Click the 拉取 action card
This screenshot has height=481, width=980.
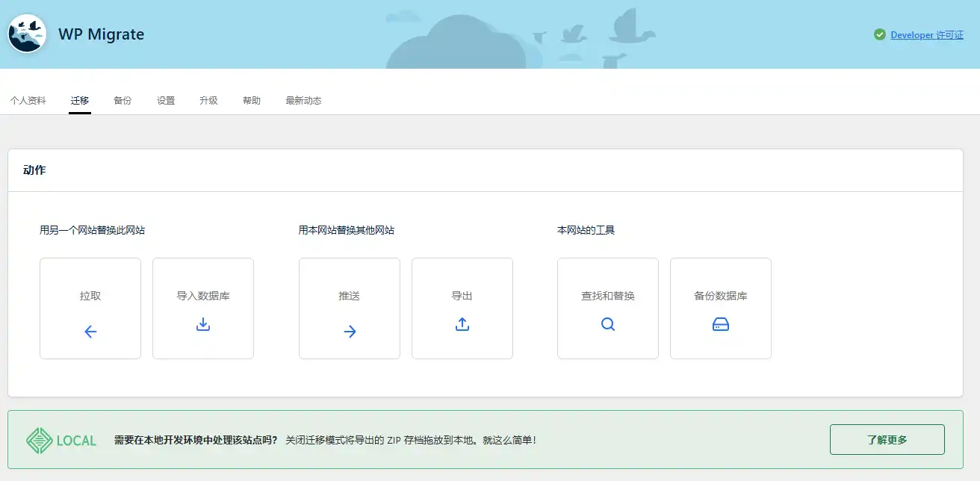pos(90,308)
